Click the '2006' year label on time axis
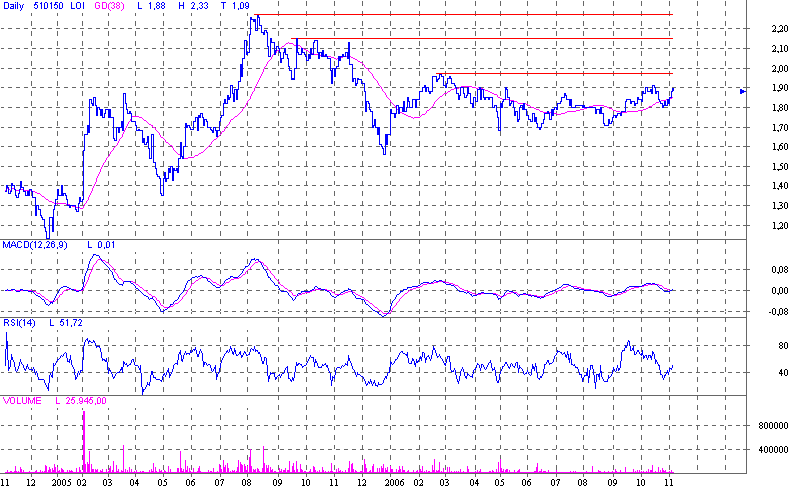The image size is (792, 491). coord(394,482)
